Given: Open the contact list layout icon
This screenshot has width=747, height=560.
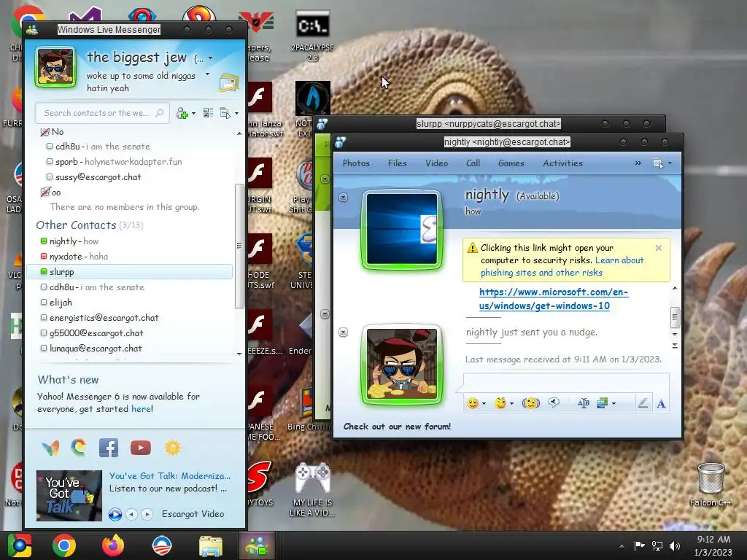Looking at the screenshot, I should [x=208, y=113].
